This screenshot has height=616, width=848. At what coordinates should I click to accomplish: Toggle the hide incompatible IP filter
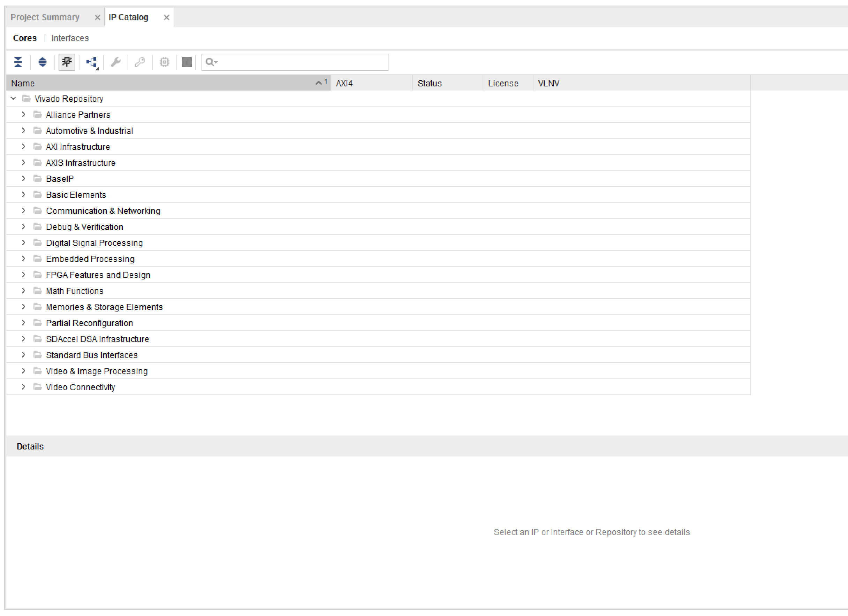click(x=67, y=62)
